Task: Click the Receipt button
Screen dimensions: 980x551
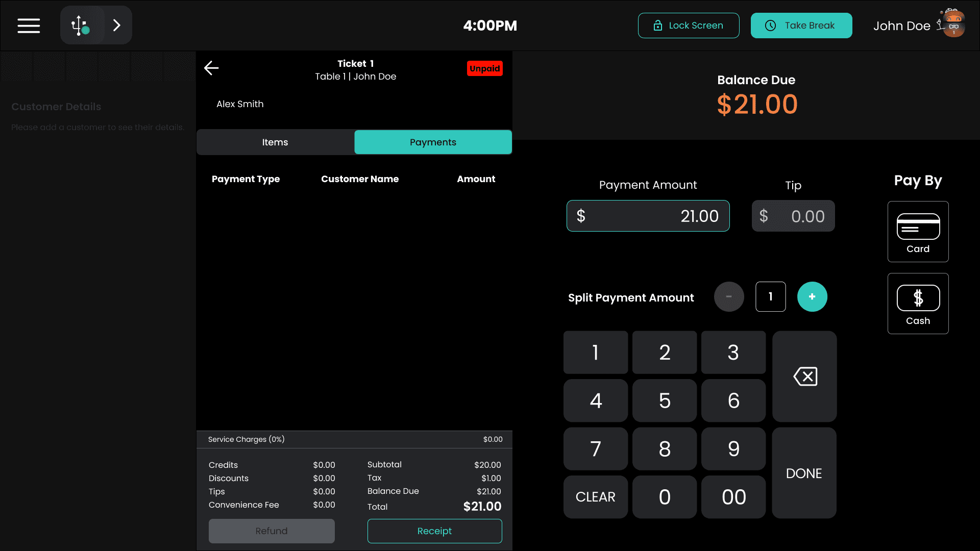Action: point(434,531)
